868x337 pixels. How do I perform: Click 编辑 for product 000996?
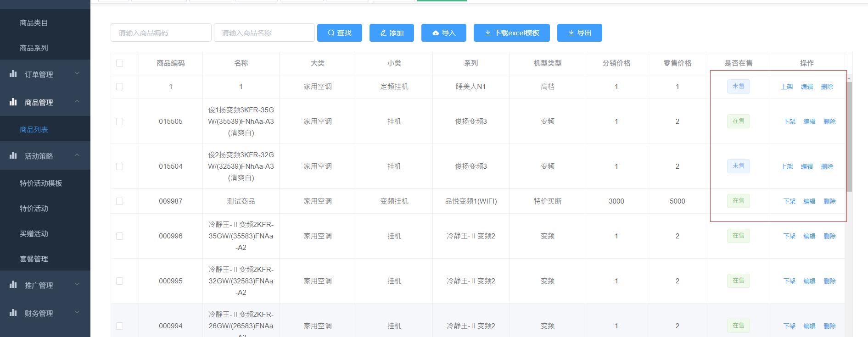[x=809, y=236]
